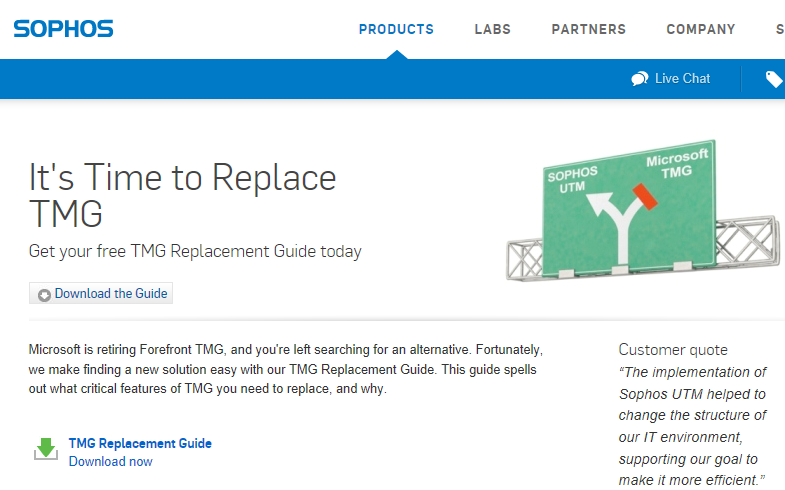Screen dimensions: 785x490
Task: Open the TMG Replacement Guide link
Action: coord(140,443)
